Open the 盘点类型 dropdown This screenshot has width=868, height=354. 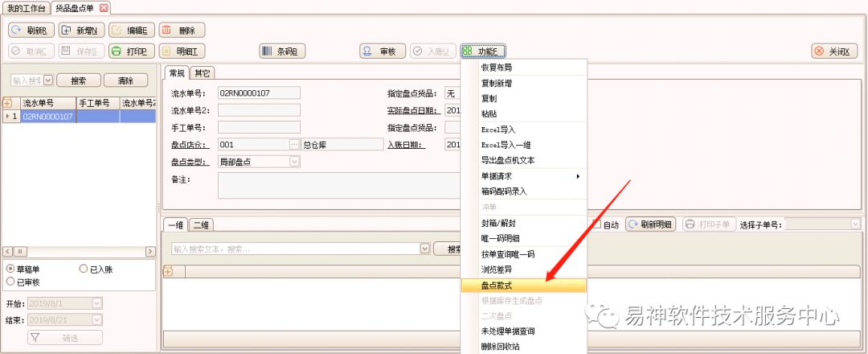[x=294, y=162]
